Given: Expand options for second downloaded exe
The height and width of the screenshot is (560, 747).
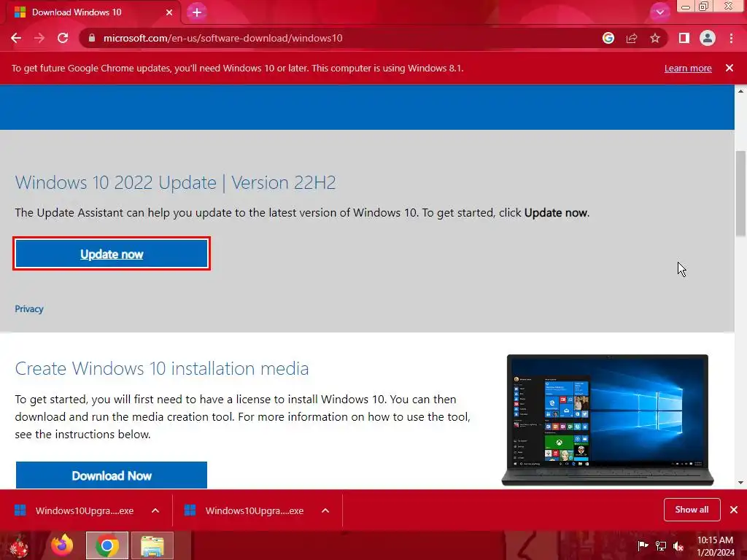Looking at the screenshot, I should click(x=325, y=510).
